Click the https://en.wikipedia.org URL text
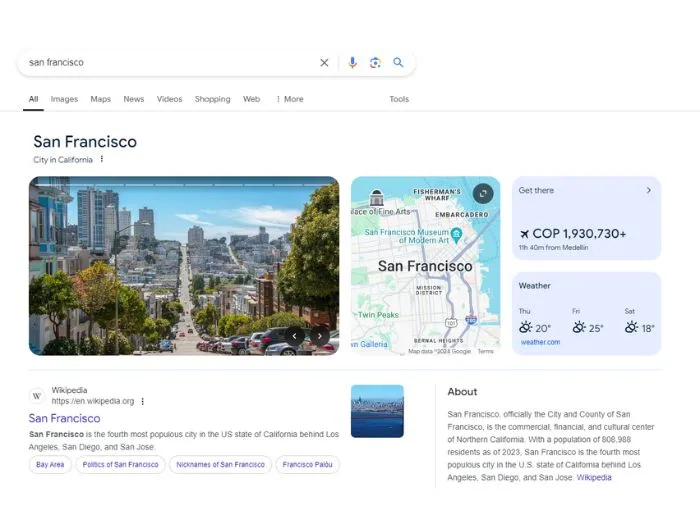The height and width of the screenshot is (526, 700). (93, 401)
